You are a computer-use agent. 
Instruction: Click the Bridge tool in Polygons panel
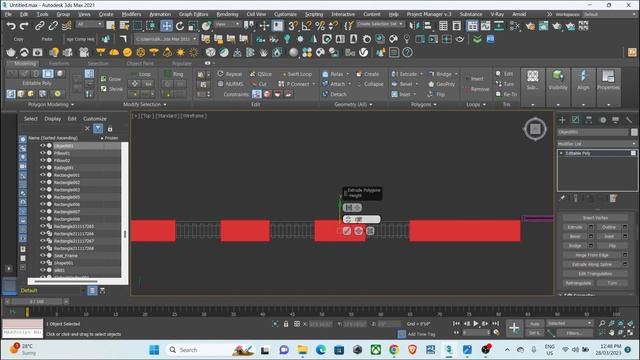[x=440, y=74]
